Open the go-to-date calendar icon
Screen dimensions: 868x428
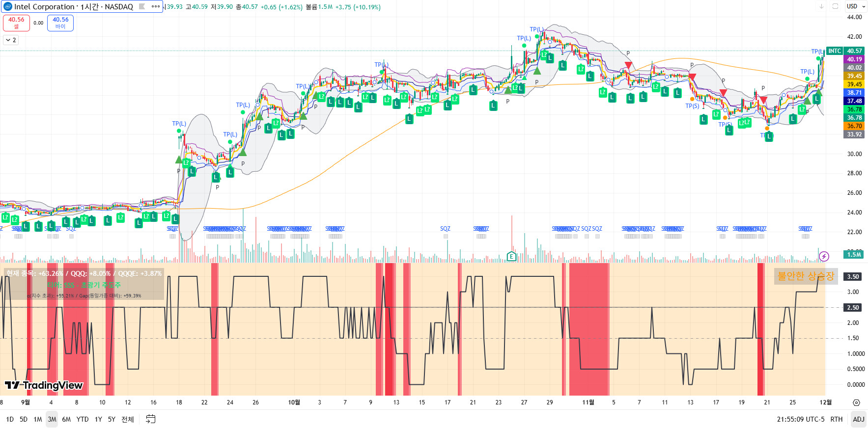click(151, 419)
